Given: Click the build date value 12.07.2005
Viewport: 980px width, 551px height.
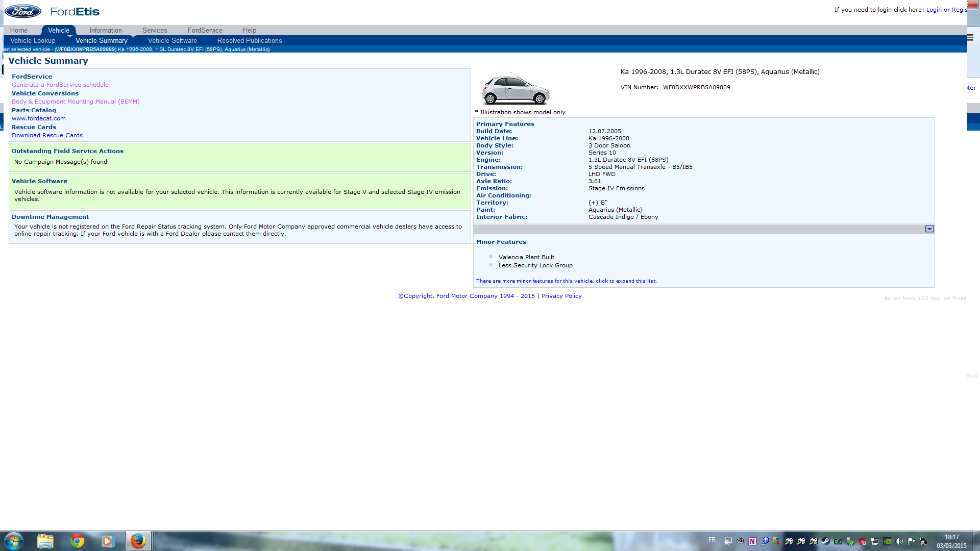Looking at the screenshot, I should [605, 131].
